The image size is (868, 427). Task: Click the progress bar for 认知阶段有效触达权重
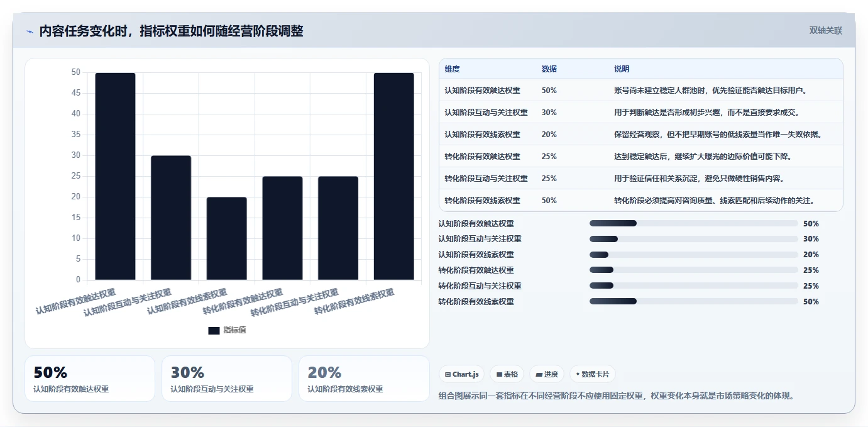click(693, 223)
